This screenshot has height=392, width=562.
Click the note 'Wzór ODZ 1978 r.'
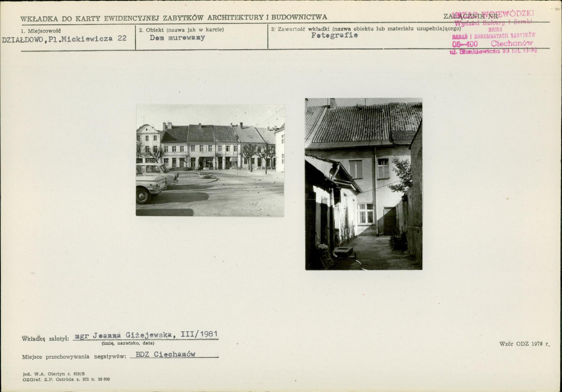pyautogui.click(x=525, y=344)
